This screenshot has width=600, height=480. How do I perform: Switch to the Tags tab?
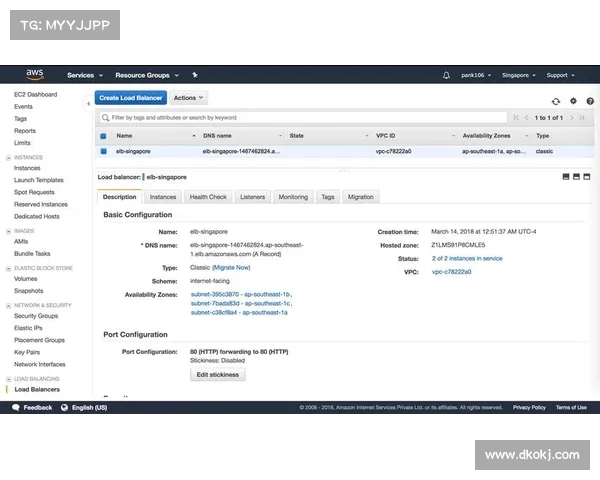[328, 197]
